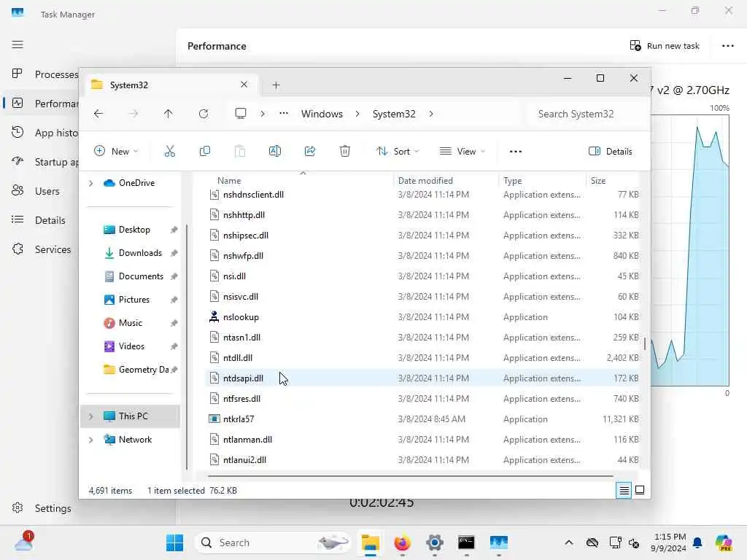Open the See more ellipsis in File Explorer toolbar
This screenshot has width=747, height=560.
pyautogui.click(x=516, y=152)
